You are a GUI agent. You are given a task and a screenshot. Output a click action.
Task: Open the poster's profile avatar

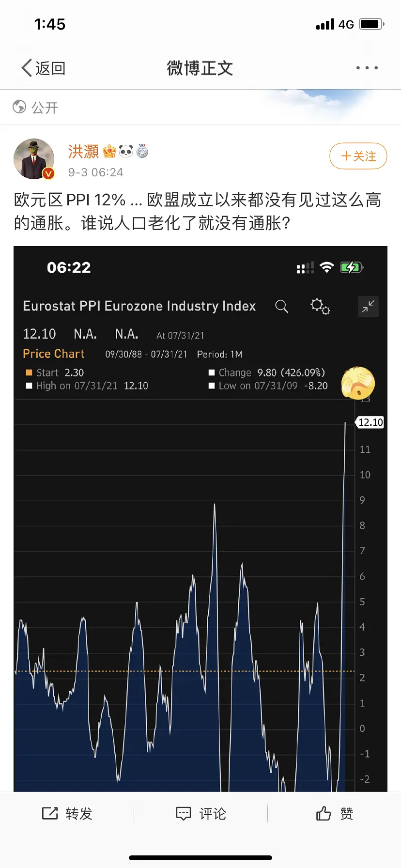coord(34,159)
